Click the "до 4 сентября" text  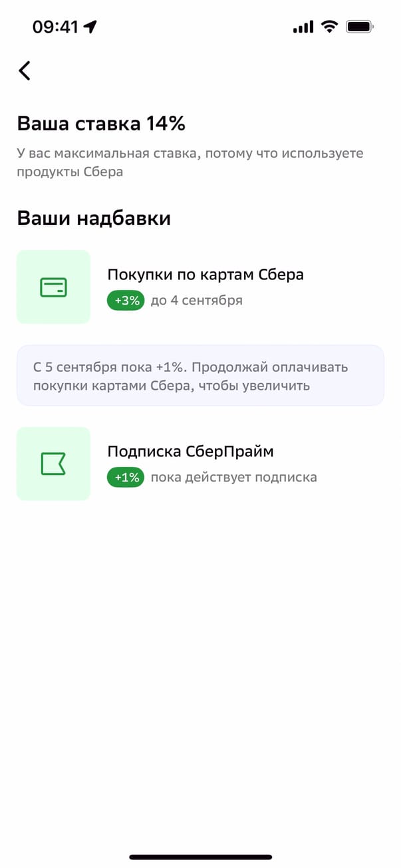click(197, 301)
